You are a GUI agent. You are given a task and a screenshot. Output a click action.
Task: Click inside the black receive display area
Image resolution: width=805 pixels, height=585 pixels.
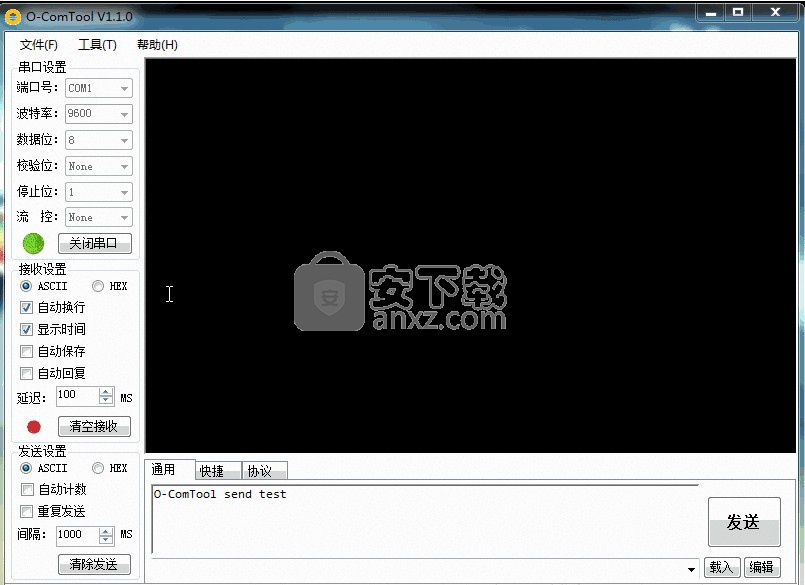(x=470, y=256)
